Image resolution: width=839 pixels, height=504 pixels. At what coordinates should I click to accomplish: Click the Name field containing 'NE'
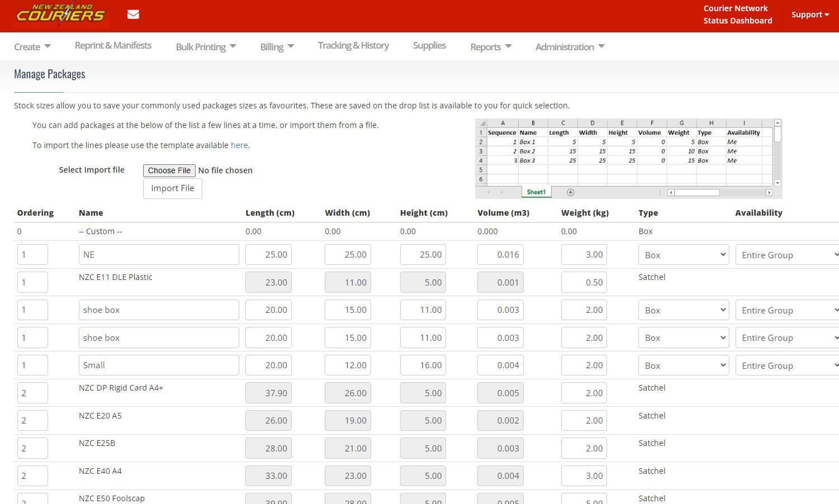pyautogui.click(x=159, y=255)
